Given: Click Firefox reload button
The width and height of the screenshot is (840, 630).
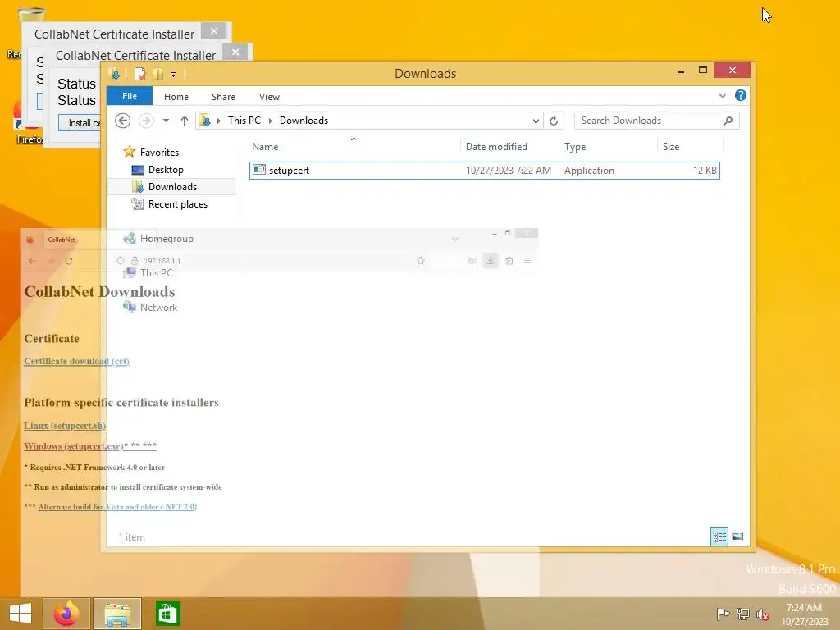Looking at the screenshot, I should click(69, 261).
